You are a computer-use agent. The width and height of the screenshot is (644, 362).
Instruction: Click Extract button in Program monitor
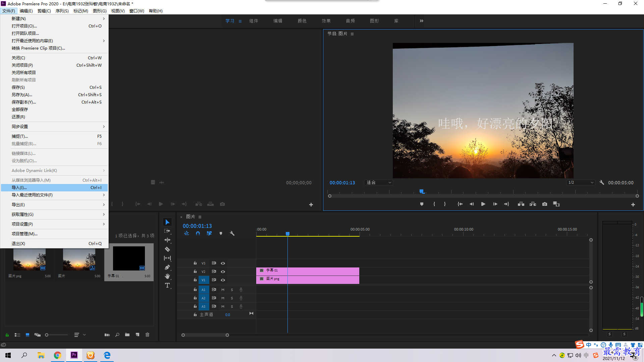click(533, 204)
